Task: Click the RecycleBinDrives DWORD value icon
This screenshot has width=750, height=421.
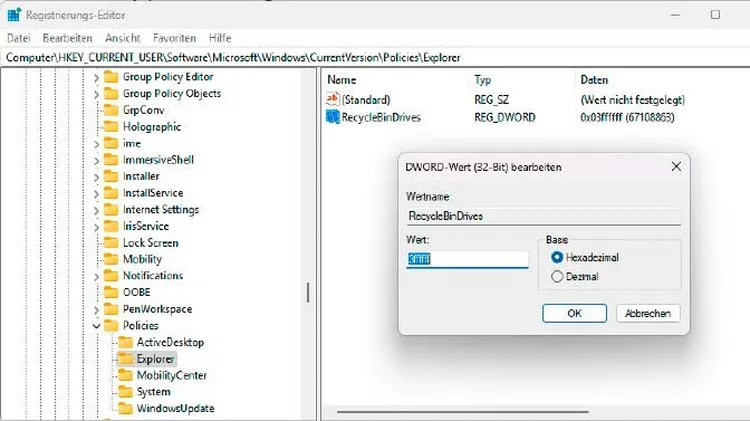Action: pos(334,118)
